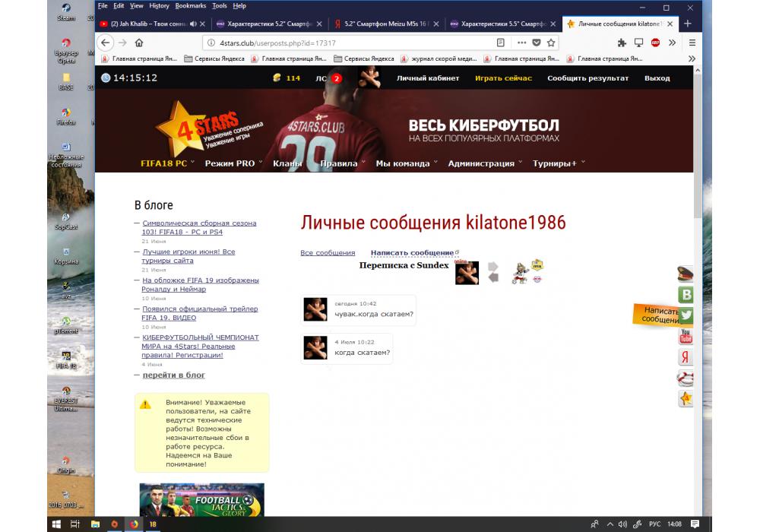The width and height of the screenshot is (760, 532).
Task: Open the File menu
Action: pos(103,6)
